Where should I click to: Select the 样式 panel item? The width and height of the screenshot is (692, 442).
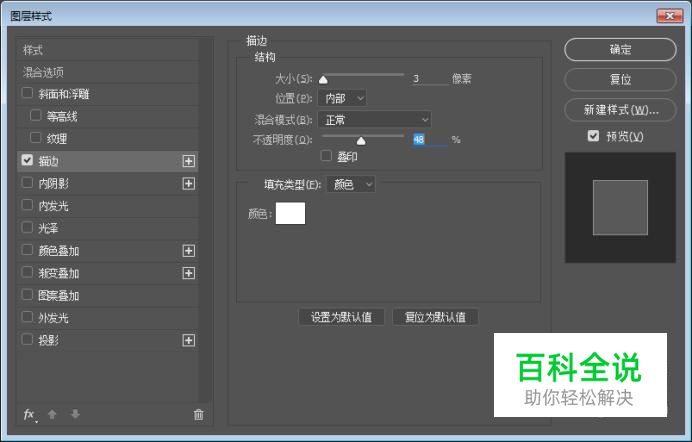click(x=108, y=50)
